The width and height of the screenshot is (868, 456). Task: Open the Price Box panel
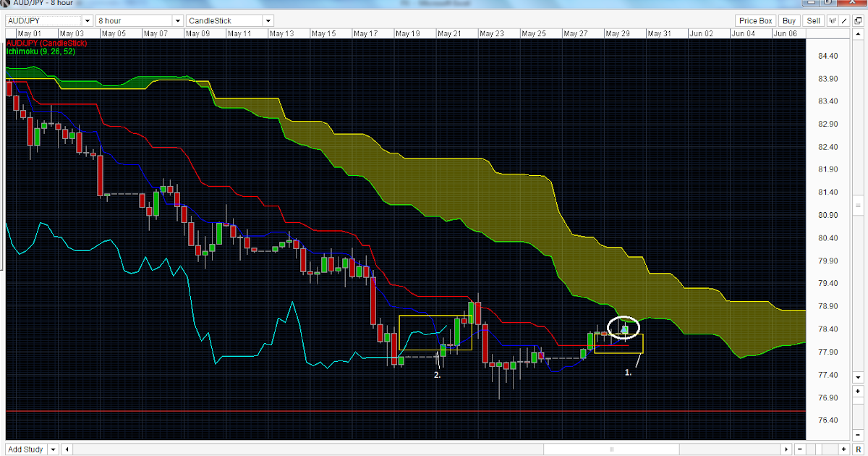(756, 21)
